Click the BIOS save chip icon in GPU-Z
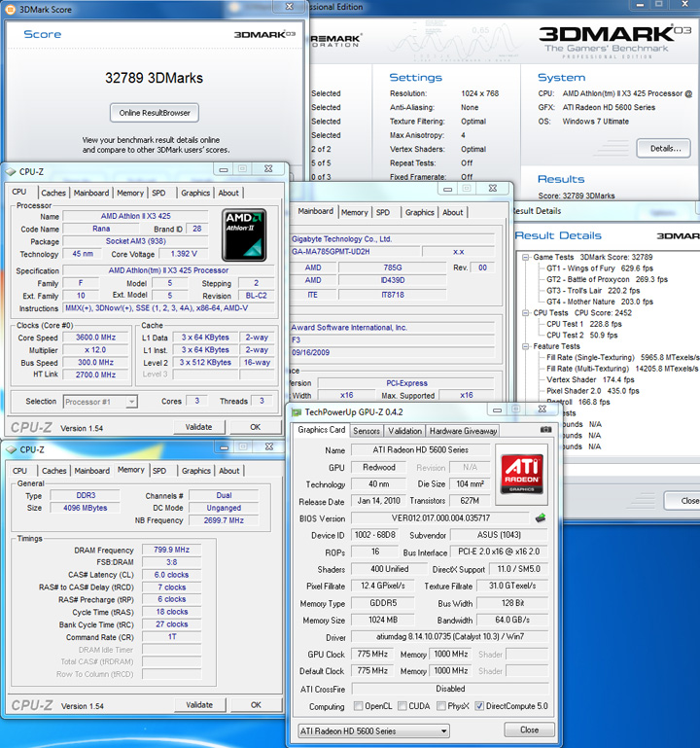 541,518
